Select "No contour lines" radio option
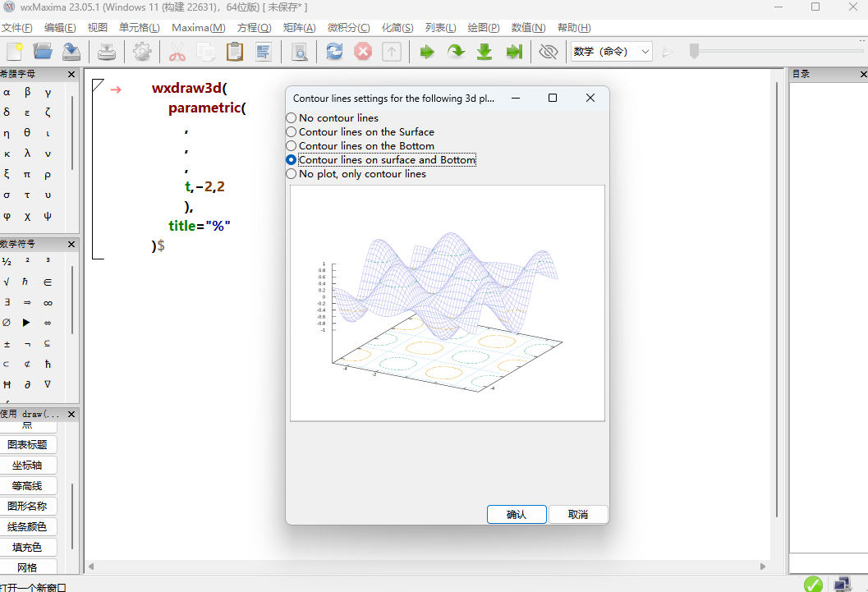 click(292, 118)
